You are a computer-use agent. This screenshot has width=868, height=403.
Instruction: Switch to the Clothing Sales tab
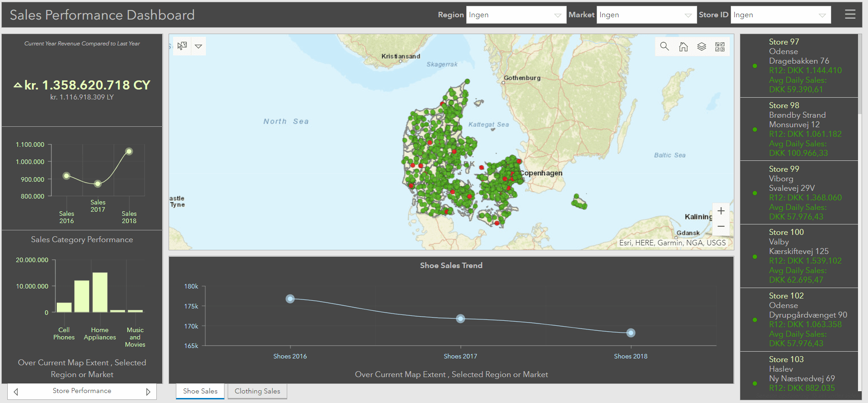click(257, 391)
